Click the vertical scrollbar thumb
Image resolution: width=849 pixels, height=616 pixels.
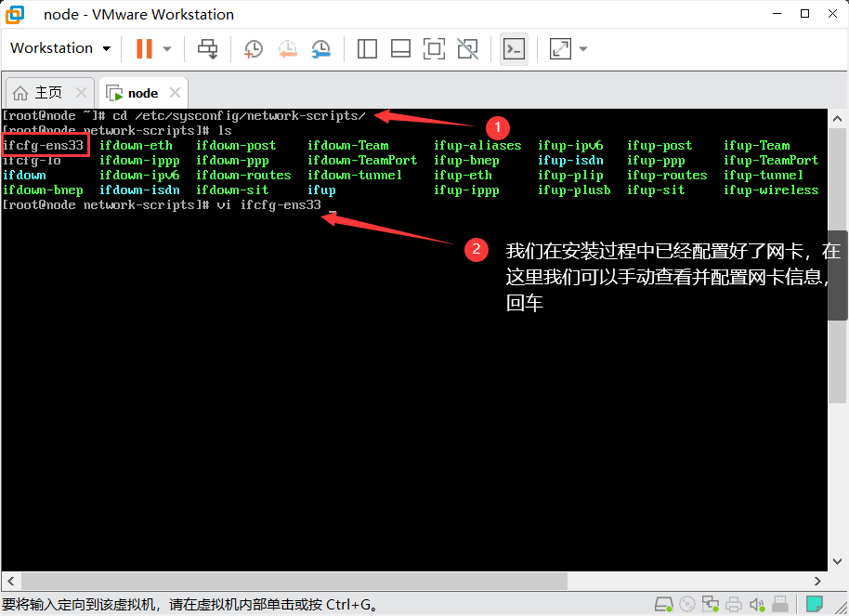coord(837,266)
